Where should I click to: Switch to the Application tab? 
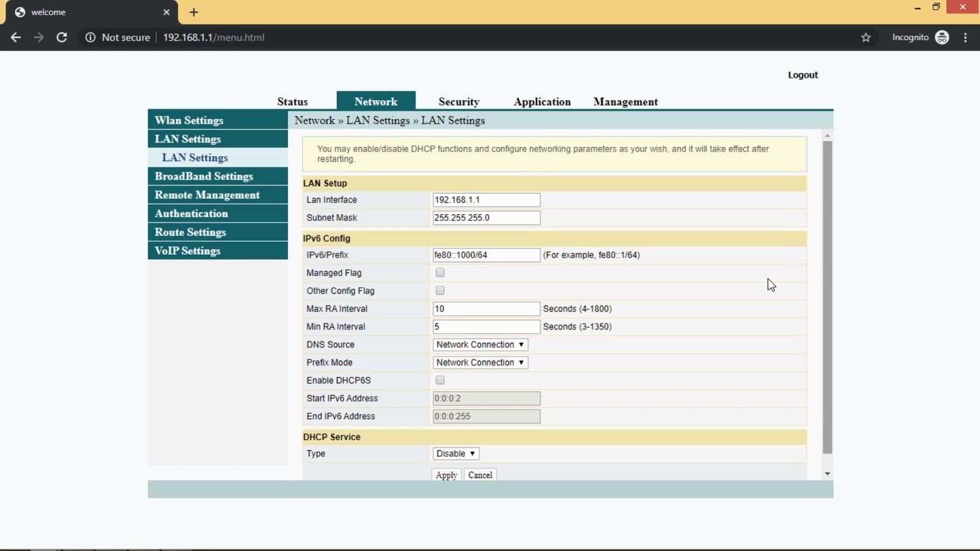542,102
